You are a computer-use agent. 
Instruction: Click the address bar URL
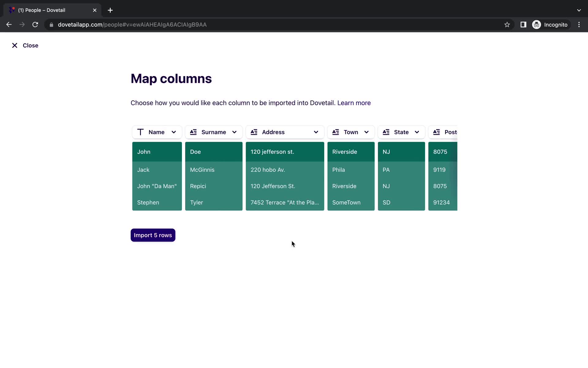coord(132,25)
